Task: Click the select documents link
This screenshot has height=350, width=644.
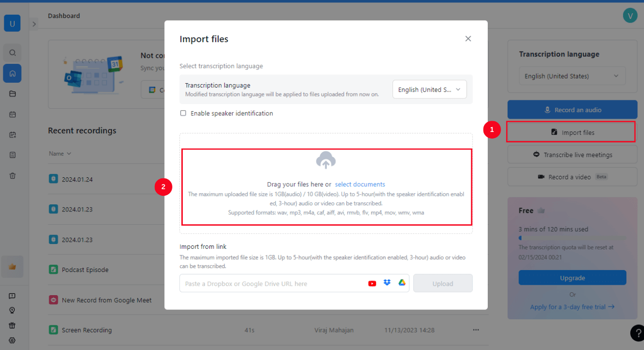Action: [360, 184]
